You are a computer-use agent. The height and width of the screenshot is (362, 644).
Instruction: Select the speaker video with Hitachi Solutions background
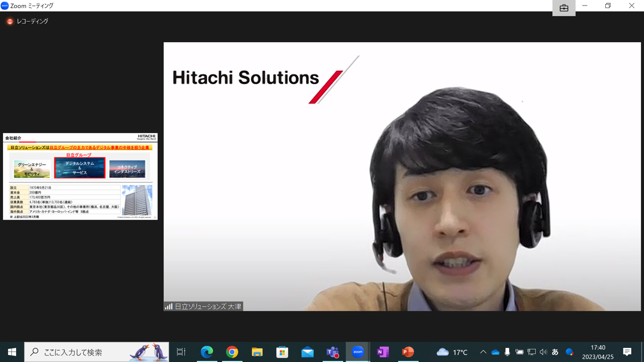(402, 176)
